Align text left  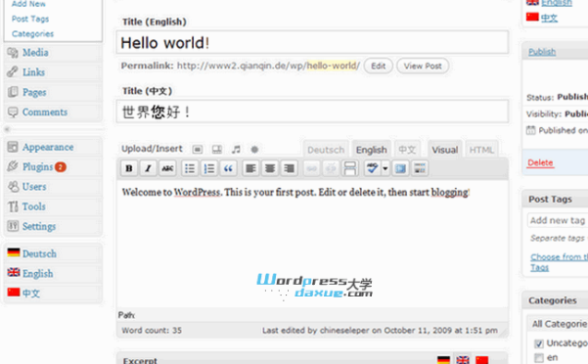tap(250, 168)
